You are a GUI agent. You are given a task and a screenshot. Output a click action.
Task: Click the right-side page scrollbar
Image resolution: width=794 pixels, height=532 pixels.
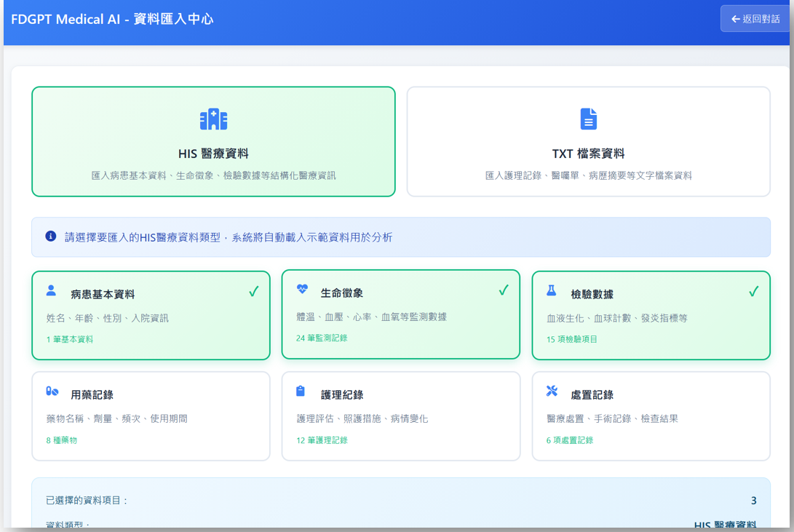click(789, 218)
